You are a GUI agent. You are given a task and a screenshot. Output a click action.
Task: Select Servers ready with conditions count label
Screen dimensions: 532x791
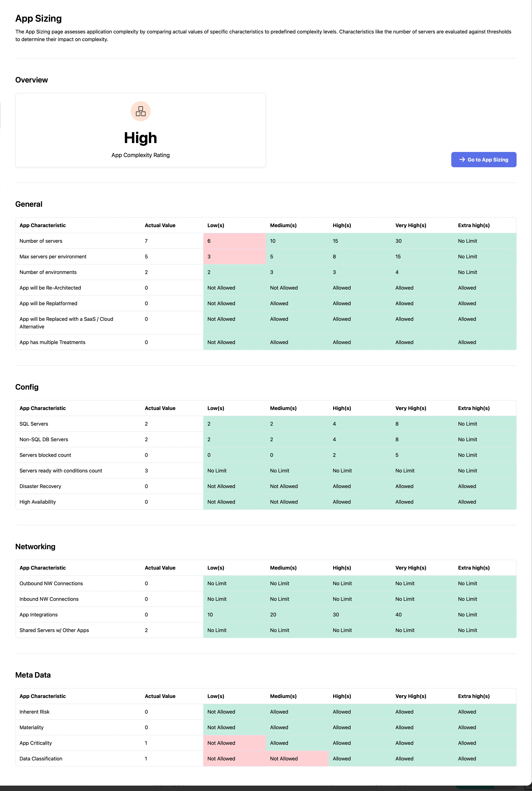click(61, 471)
